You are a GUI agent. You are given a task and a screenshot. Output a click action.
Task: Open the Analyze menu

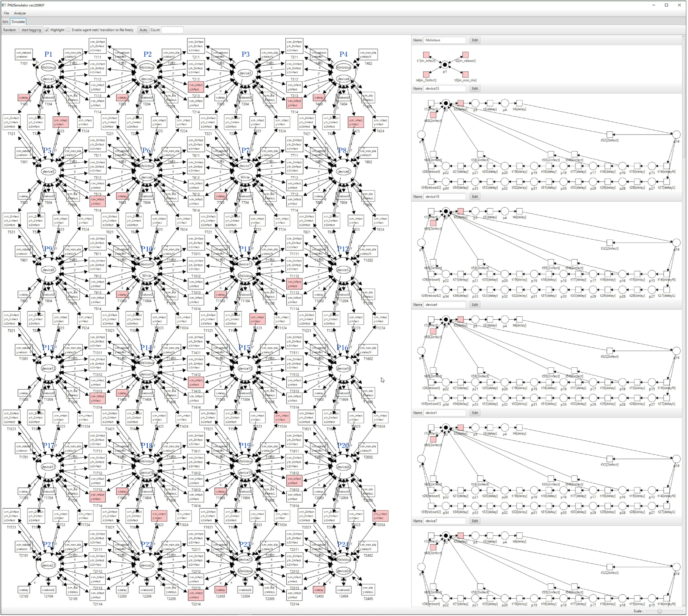click(20, 13)
